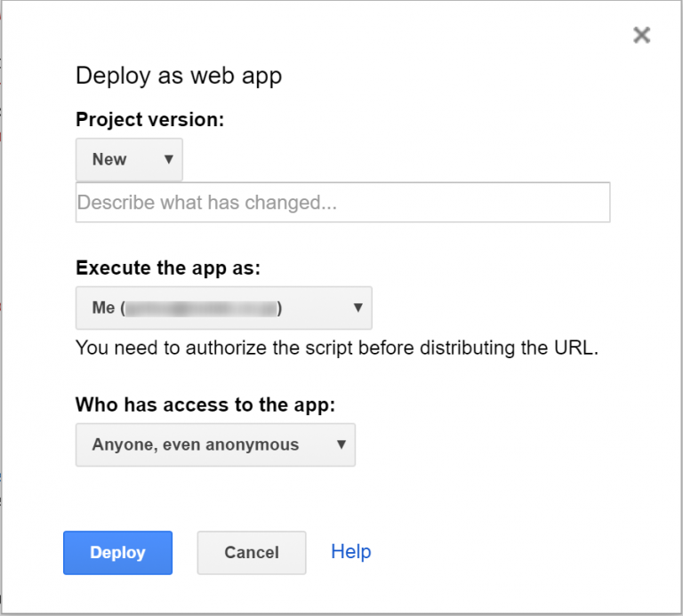Click the Execute the app as label
Viewport: 683px width, 616px height.
point(168,268)
